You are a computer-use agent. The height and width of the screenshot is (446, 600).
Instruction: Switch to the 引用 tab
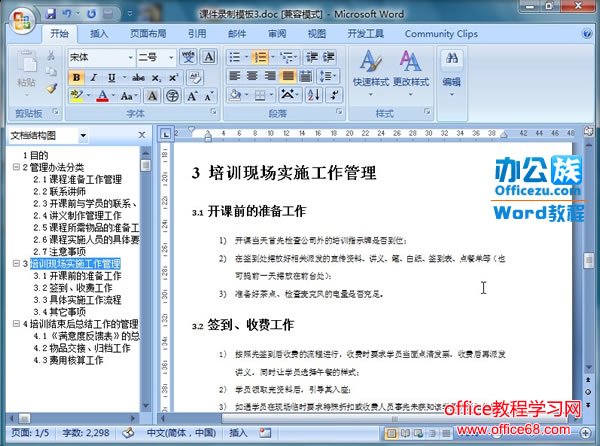click(x=197, y=34)
